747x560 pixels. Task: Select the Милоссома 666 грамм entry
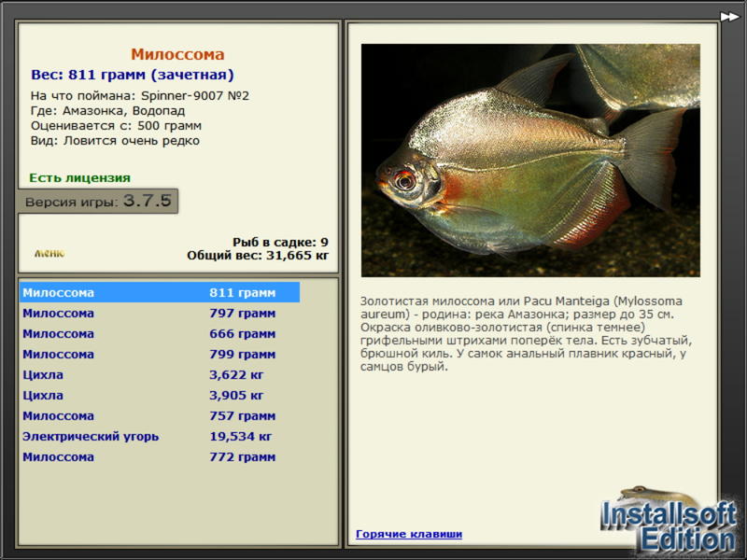(x=160, y=334)
